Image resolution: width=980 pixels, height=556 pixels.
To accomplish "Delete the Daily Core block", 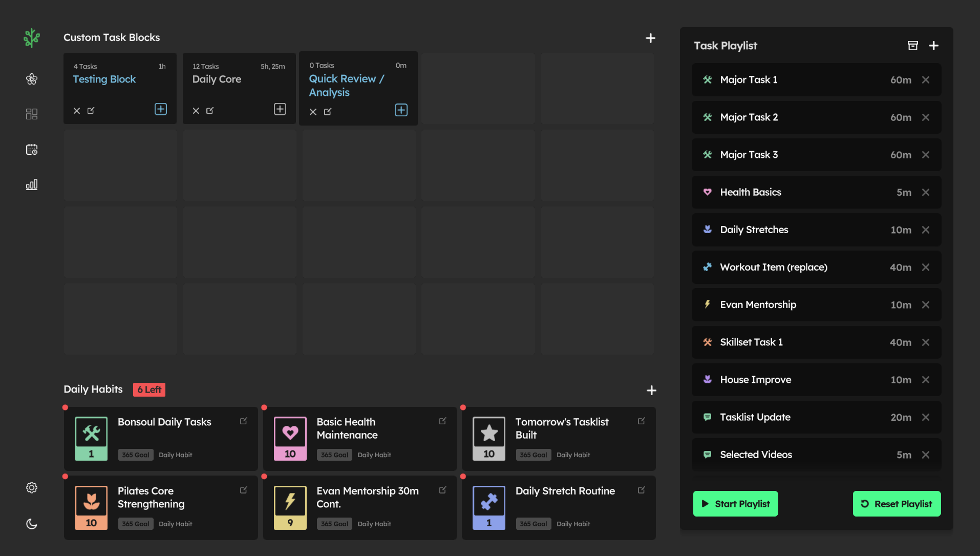I will click(x=196, y=111).
